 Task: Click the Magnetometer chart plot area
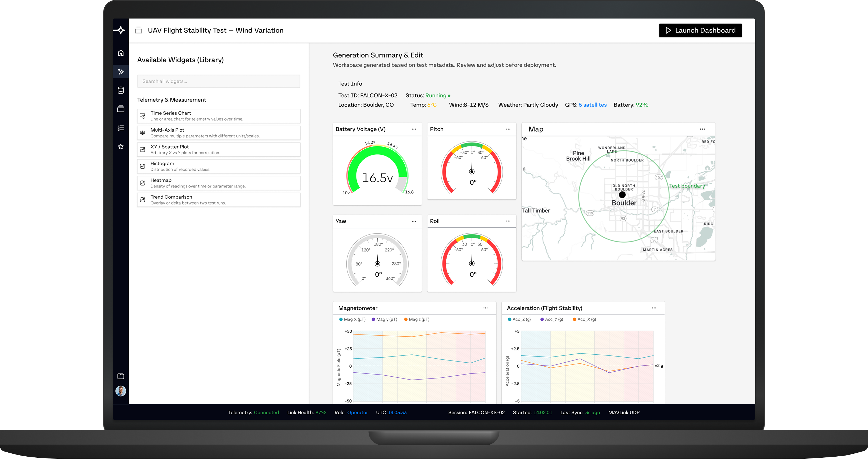pyautogui.click(x=419, y=366)
